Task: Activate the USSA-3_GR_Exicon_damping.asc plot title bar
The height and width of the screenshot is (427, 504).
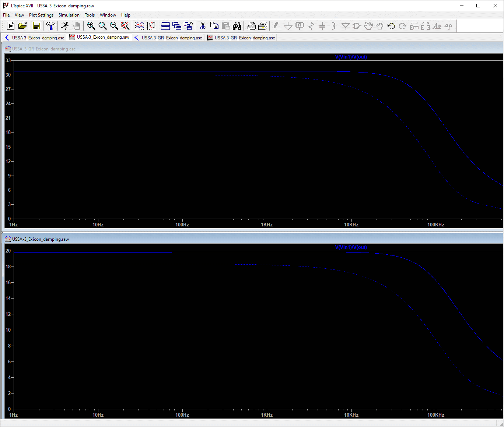Action: click(x=253, y=49)
